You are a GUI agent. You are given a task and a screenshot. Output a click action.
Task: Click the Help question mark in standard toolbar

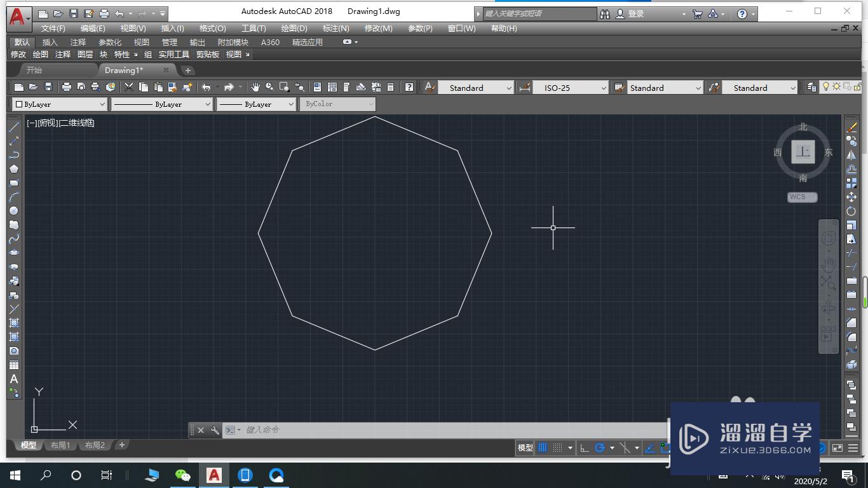click(410, 87)
